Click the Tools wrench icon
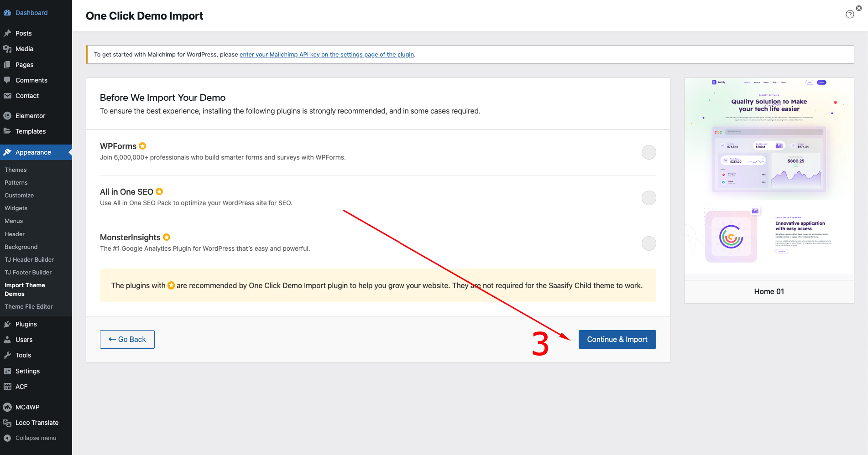 pos(7,355)
